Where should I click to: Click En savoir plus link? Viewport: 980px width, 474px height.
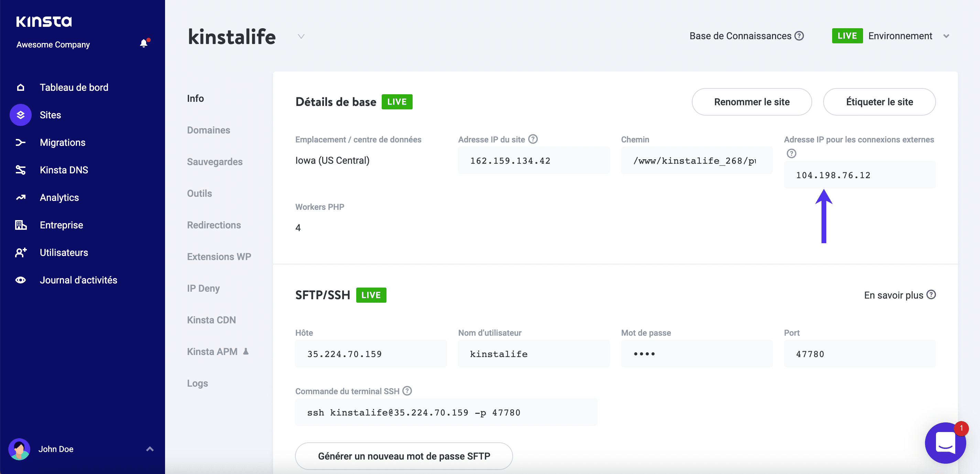(894, 295)
